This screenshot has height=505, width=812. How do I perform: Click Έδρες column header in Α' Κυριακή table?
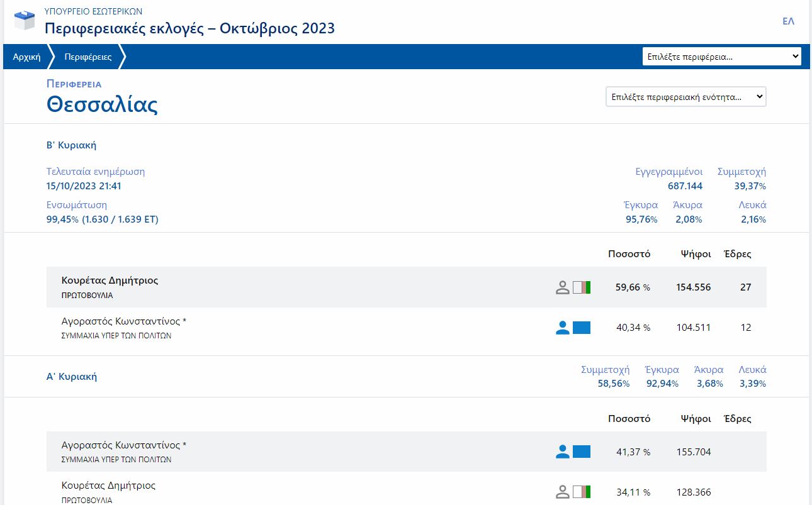pos(738,418)
